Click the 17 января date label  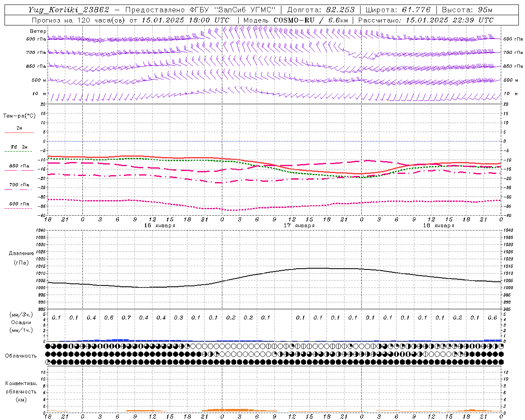[299, 226]
